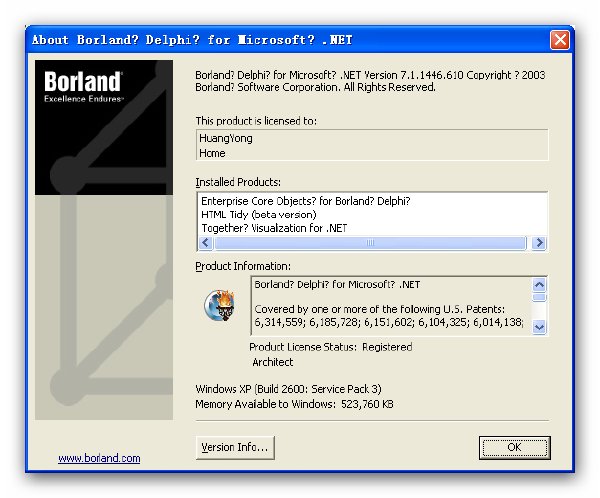Click the Delphi flaming torch icon
The image size is (600, 498).
pyautogui.click(x=220, y=305)
